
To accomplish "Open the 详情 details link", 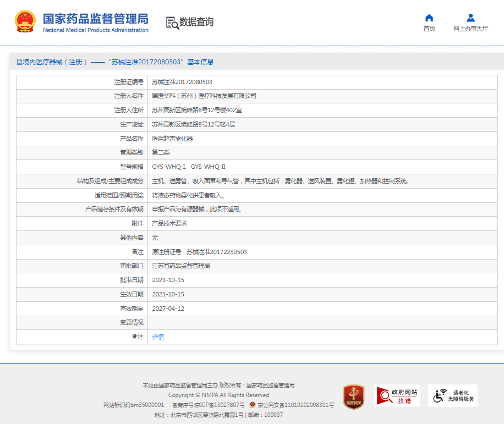I will pyautogui.click(x=158, y=337).
